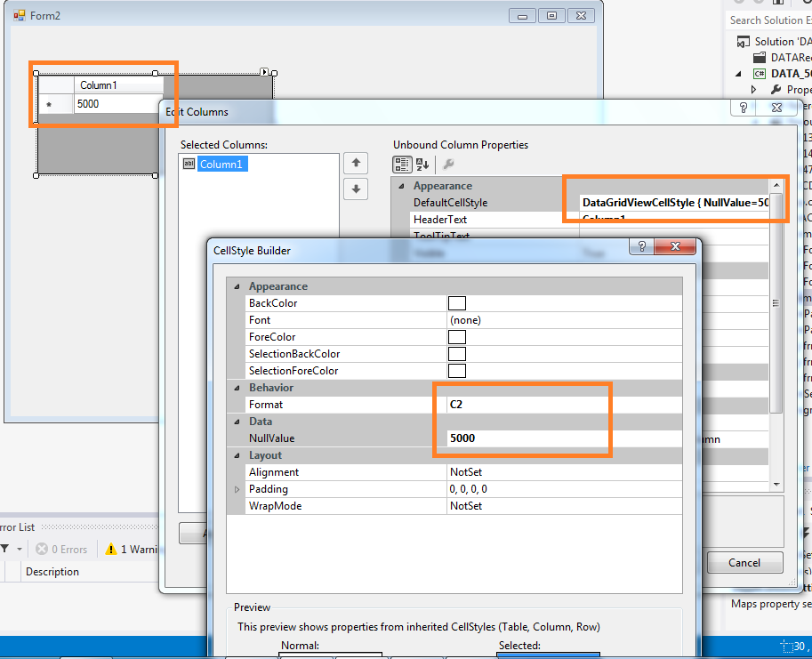The image size is (812, 659).
Task: Collapse the Layout category
Action: click(237, 455)
